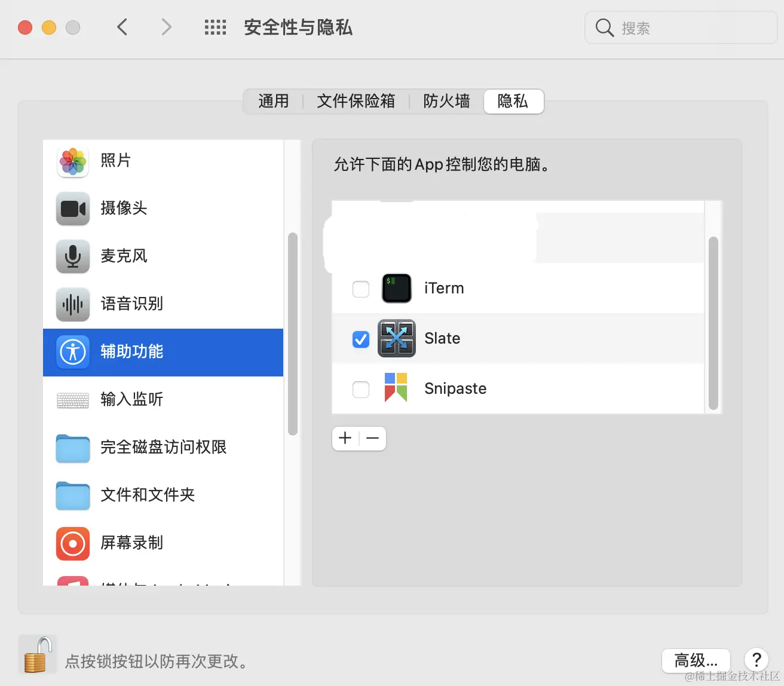Go forward with the right chevron

[x=167, y=27]
